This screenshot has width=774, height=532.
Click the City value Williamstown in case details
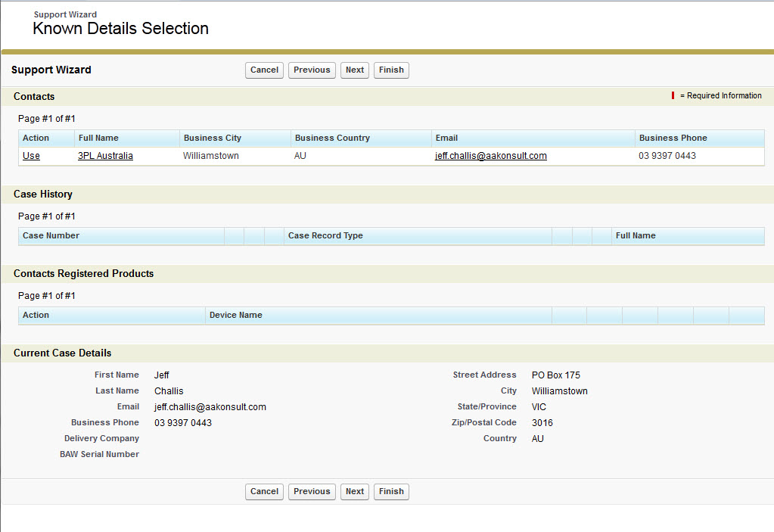pyautogui.click(x=559, y=391)
